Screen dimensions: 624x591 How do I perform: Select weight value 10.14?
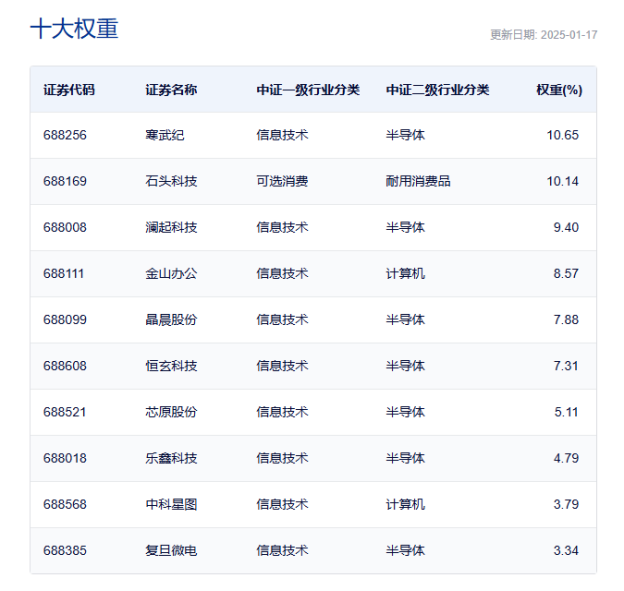click(x=562, y=181)
